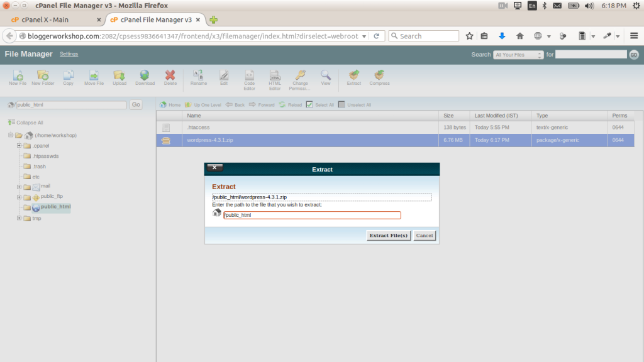The height and width of the screenshot is (362, 644).
Task: Open address bar history dropdown arrow
Action: [x=364, y=36]
